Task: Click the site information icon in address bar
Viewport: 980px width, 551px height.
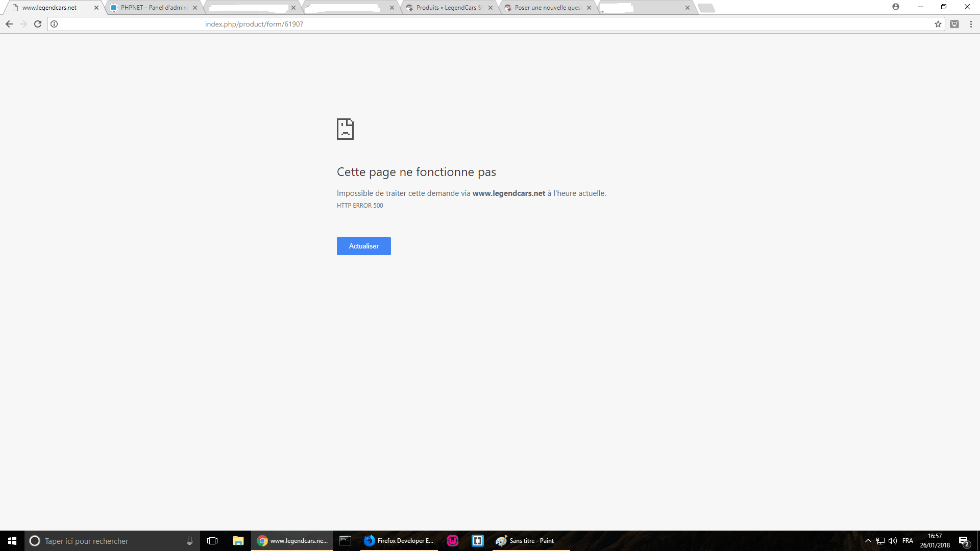Action: pos(54,24)
